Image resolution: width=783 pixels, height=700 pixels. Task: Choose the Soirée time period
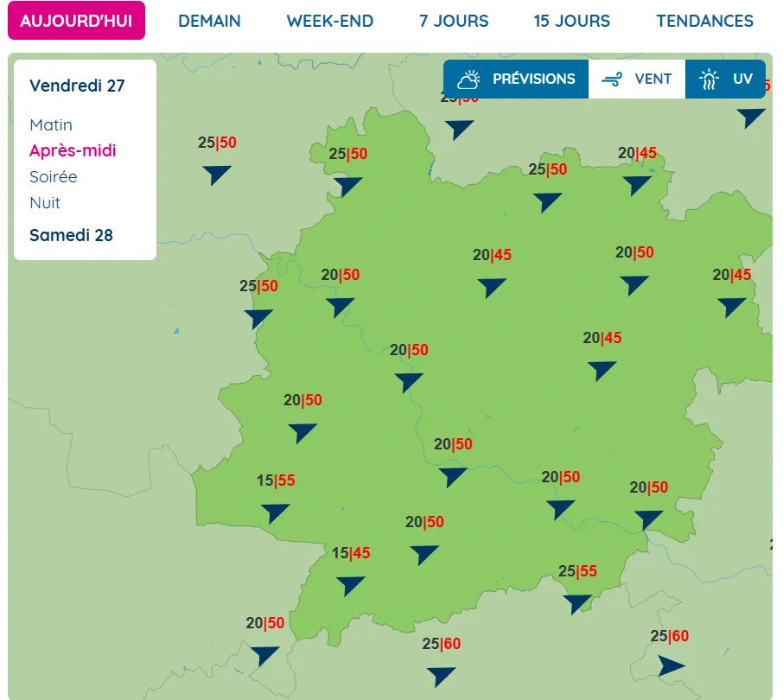(x=54, y=177)
